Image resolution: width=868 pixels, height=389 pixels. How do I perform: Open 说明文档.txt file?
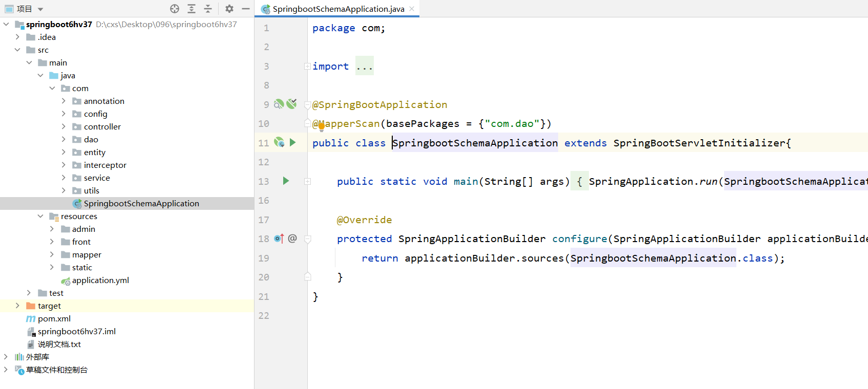point(59,344)
